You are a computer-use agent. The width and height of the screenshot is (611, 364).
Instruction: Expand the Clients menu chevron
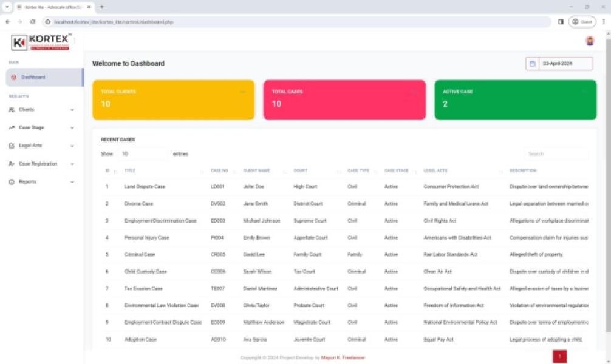(x=73, y=110)
